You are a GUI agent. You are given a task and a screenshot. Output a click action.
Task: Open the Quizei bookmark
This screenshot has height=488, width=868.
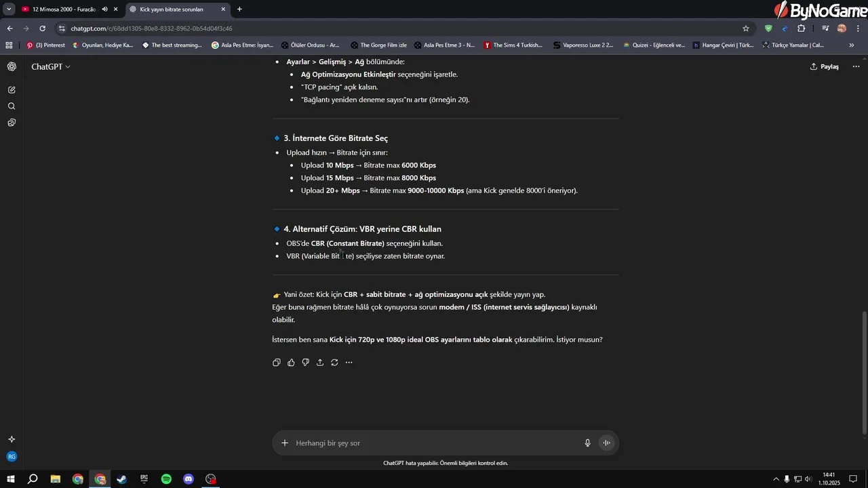point(654,45)
